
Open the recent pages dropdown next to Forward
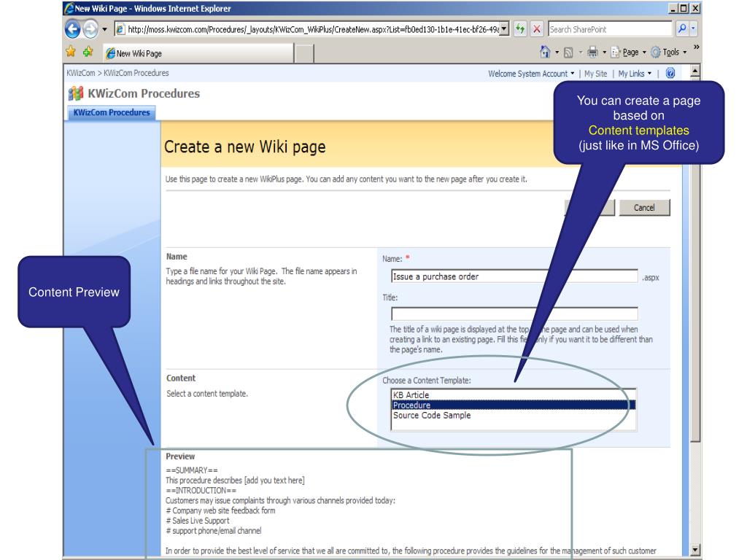[105, 29]
